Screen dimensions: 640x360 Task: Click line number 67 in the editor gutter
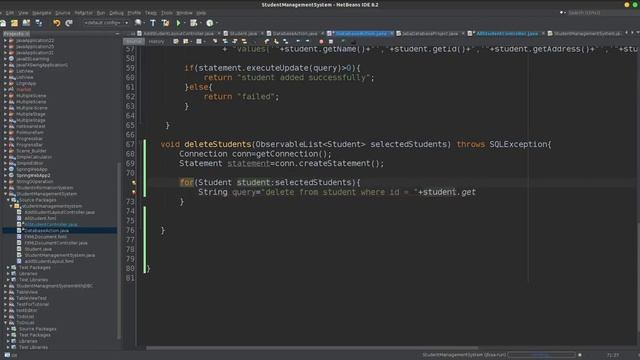tap(130, 144)
